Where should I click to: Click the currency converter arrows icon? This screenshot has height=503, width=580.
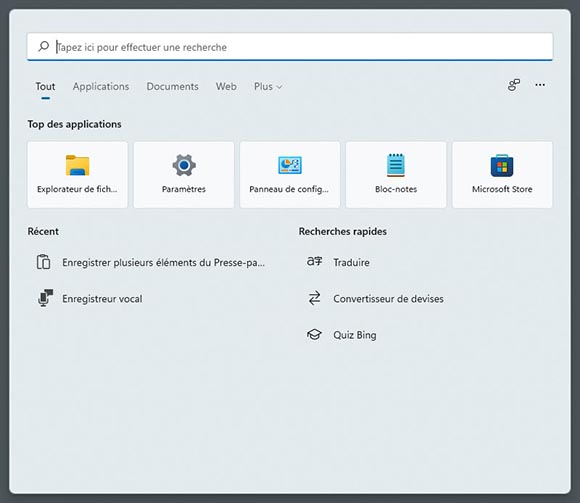pyautogui.click(x=314, y=298)
